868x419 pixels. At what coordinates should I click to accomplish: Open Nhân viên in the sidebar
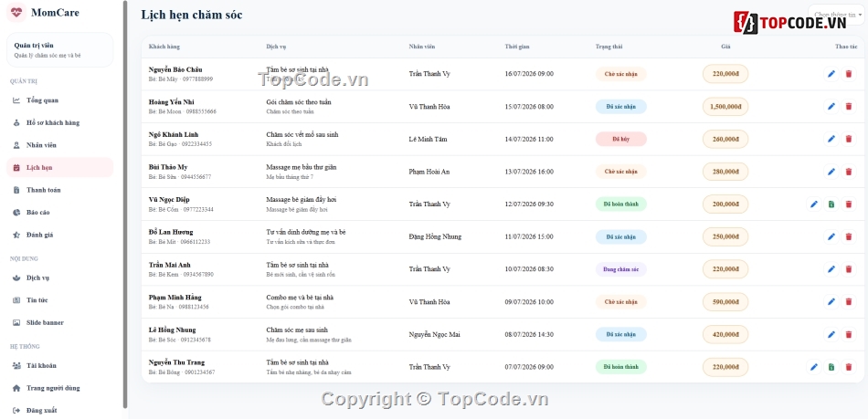(x=59, y=145)
